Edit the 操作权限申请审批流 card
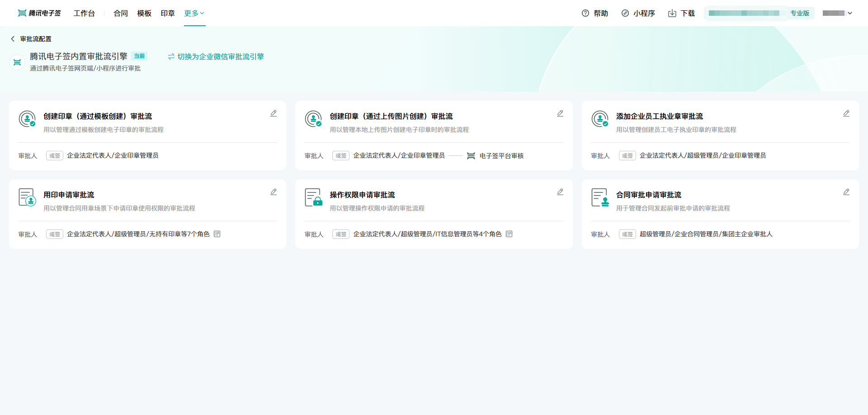Image resolution: width=868 pixels, height=415 pixels. [560, 192]
